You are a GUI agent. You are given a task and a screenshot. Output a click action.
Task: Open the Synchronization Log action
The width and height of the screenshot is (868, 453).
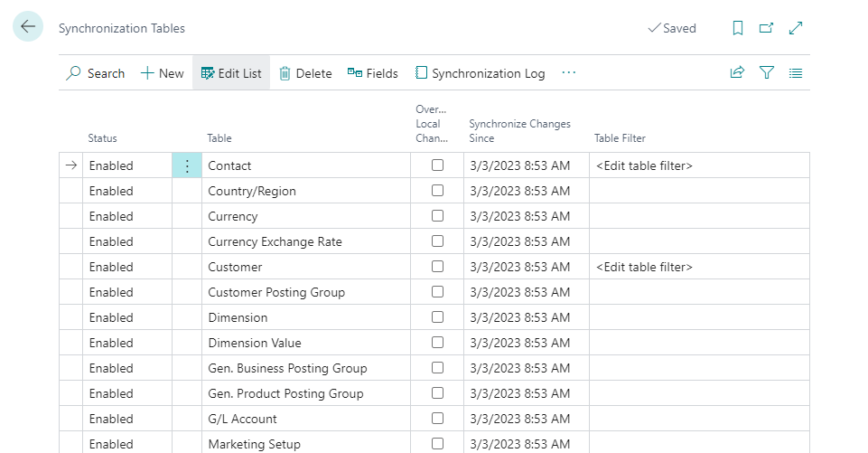pos(480,73)
